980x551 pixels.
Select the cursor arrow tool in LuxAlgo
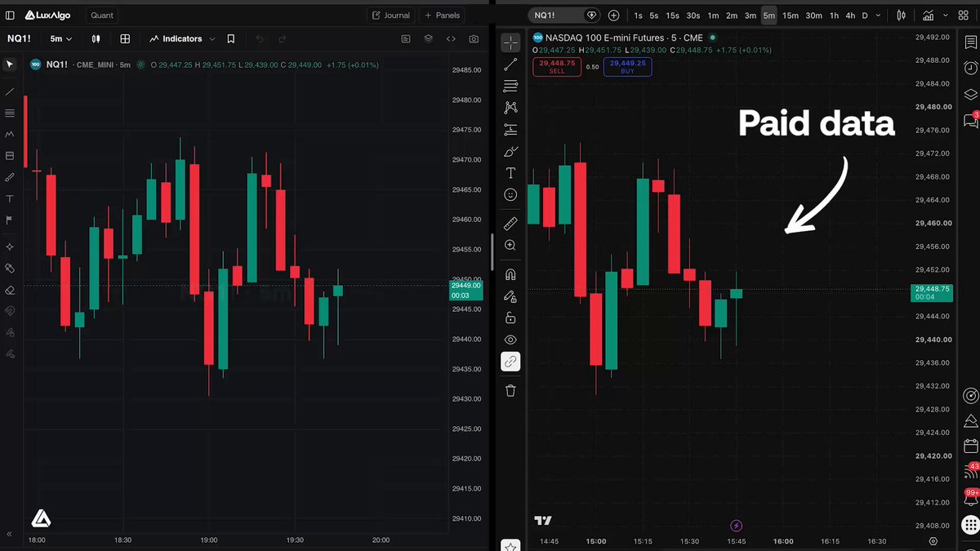[10, 64]
